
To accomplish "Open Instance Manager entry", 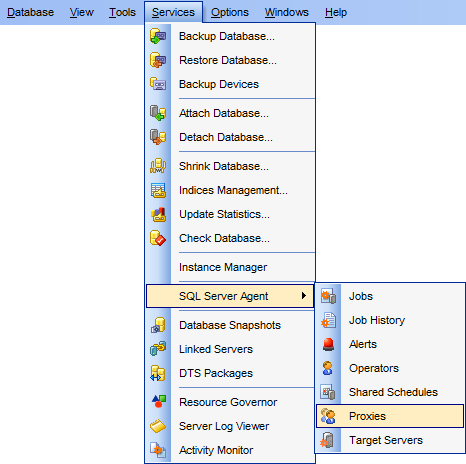I will pyautogui.click(x=230, y=267).
